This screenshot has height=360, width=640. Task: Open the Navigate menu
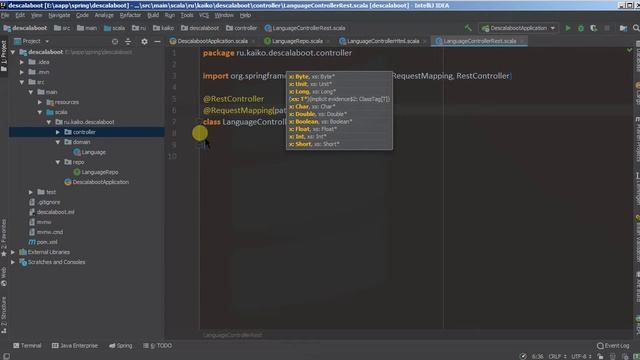pyautogui.click(x=59, y=15)
